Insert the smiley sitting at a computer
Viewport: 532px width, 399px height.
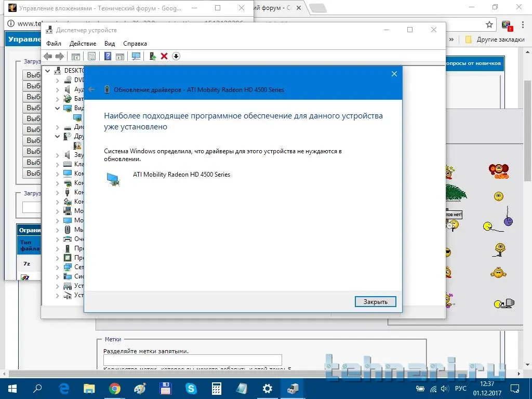tap(504, 303)
